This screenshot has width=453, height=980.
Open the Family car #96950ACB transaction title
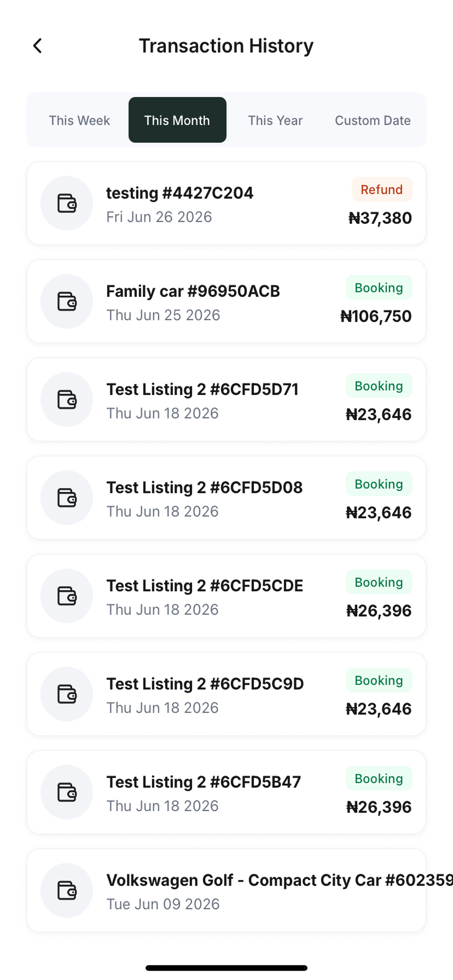(193, 291)
